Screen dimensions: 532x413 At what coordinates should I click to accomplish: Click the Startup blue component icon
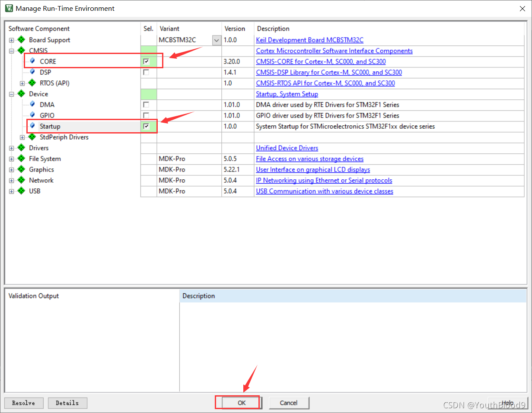pos(32,126)
